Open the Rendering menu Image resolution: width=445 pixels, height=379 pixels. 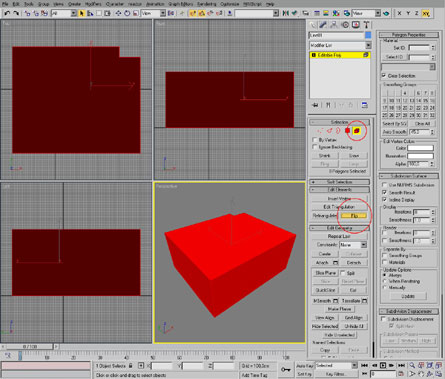[x=207, y=4]
